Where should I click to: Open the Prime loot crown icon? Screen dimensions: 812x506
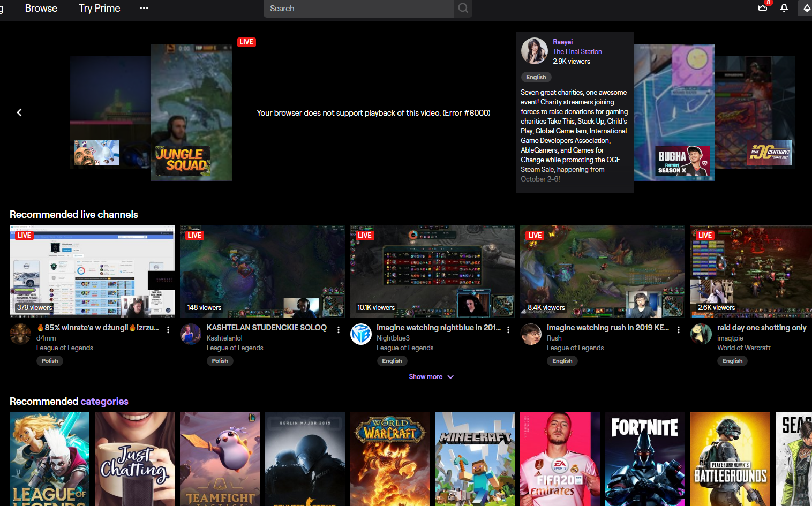pyautogui.click(x=763, y=8)
